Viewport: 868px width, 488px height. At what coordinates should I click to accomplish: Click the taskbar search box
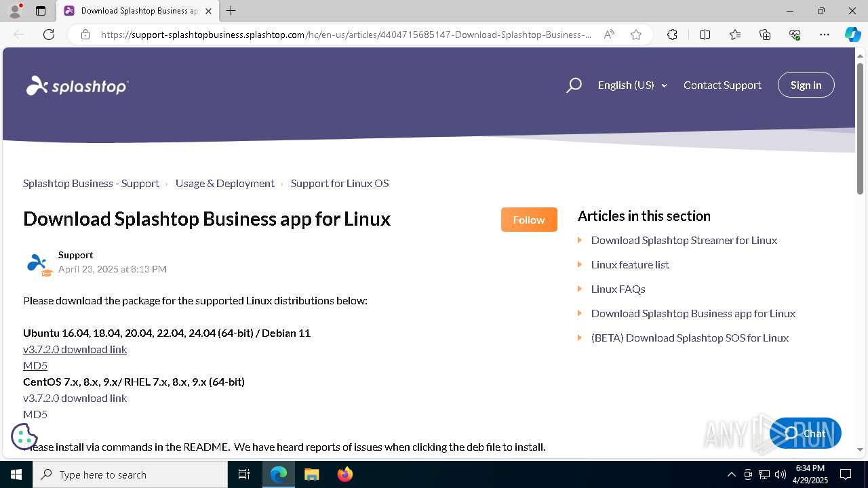coord(130,474)
